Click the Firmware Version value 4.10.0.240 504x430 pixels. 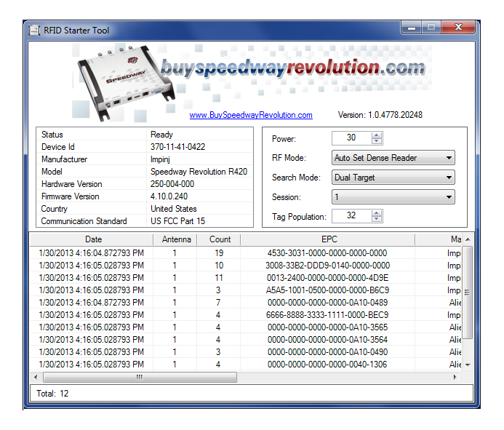click(169, 196)
